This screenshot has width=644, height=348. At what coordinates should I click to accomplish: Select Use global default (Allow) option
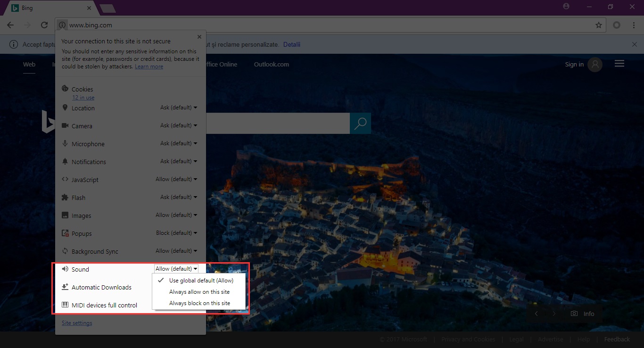(199, 281)
